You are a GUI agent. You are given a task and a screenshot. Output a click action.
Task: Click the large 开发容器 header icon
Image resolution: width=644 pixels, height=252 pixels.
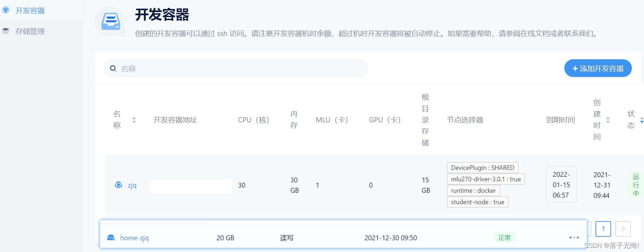[x=111, y=21]
